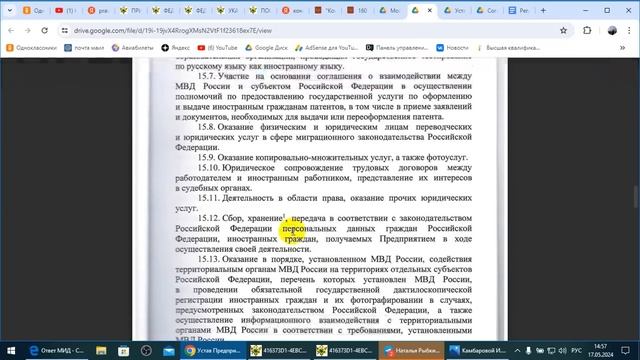Click the '15.7.' paragraph number
This screenshot has height=360, width=640.
[x=207, y=76]
